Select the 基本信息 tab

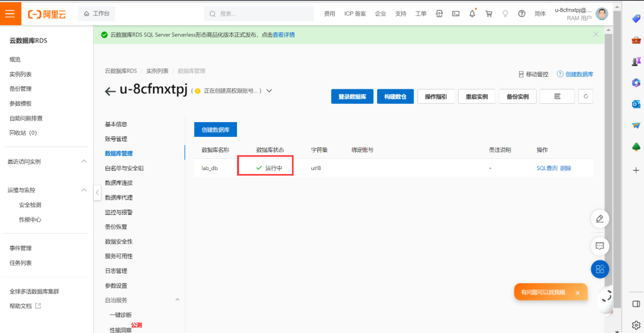pyautogui.click(x=116, y=124)
